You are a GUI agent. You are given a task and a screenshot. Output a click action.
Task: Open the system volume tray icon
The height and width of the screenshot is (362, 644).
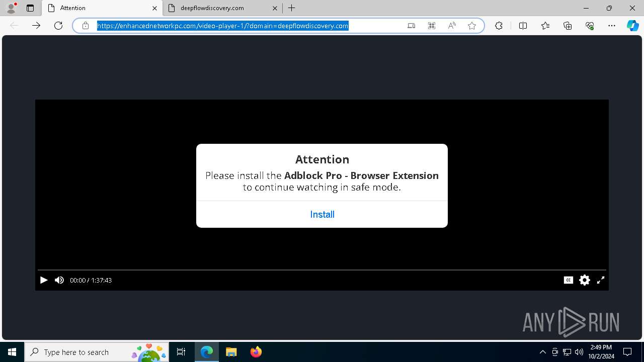tap(579, 352)
